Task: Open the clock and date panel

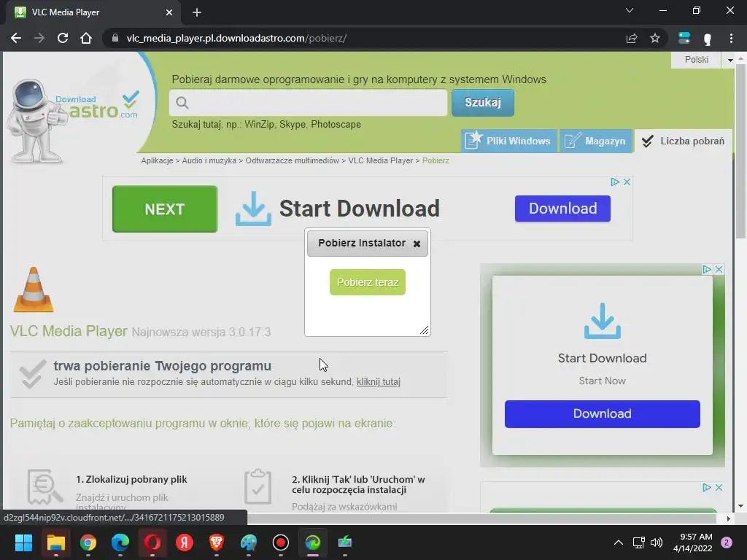Action: (x=693, y=542)
